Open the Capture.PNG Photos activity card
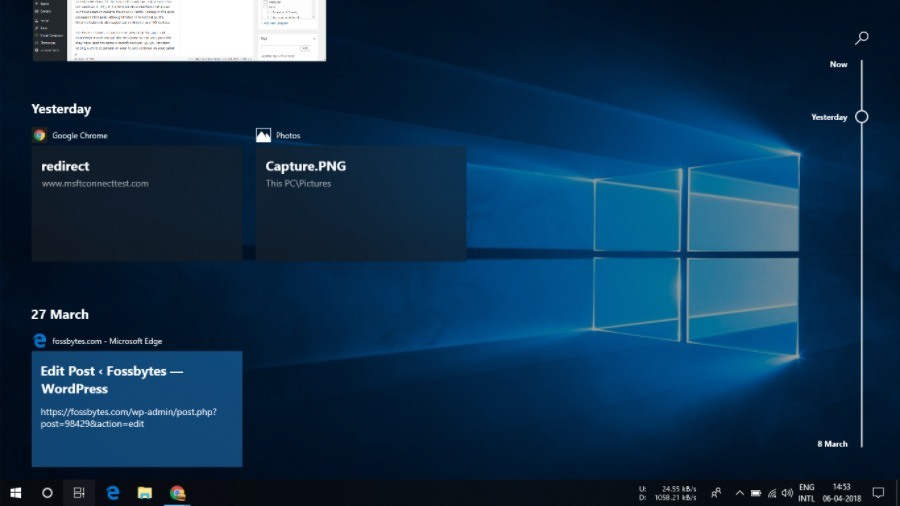Screen dimensions: 900x506 click(361, 203)
